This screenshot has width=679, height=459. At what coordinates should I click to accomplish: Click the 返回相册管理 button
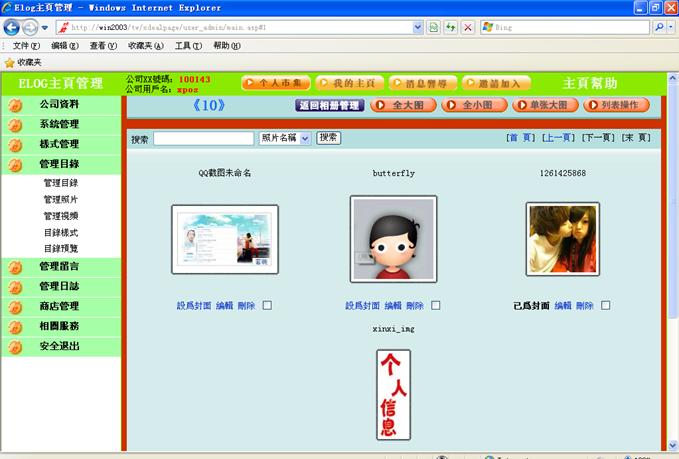click(329, 105)
